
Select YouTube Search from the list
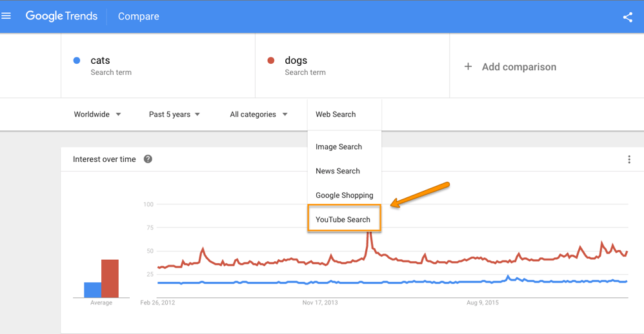(343, 219)
